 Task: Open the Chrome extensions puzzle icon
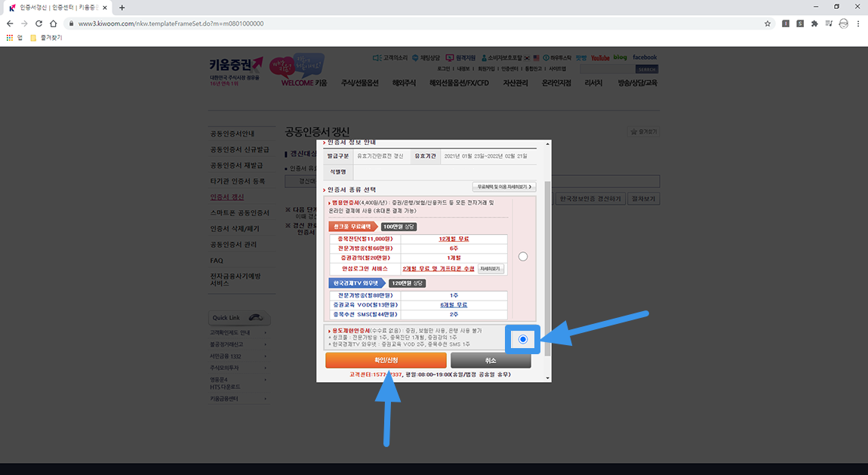[x=814, y=23]
